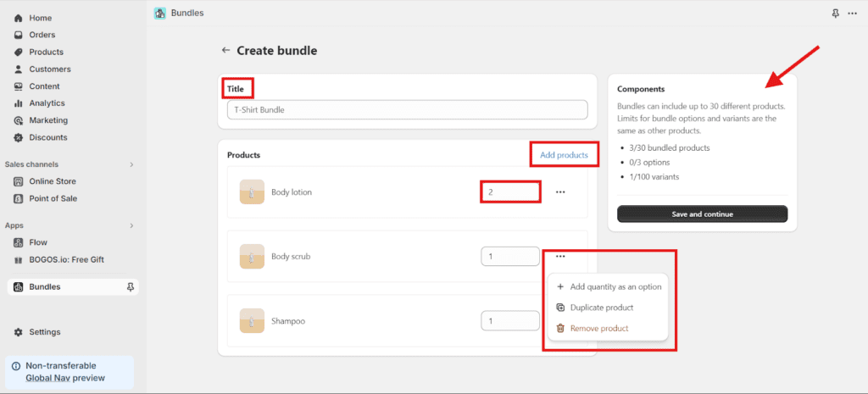Open three-dot menu for Body lotion
The height and width of the screenshot is (394, 868).
click(x=560, y=192)
